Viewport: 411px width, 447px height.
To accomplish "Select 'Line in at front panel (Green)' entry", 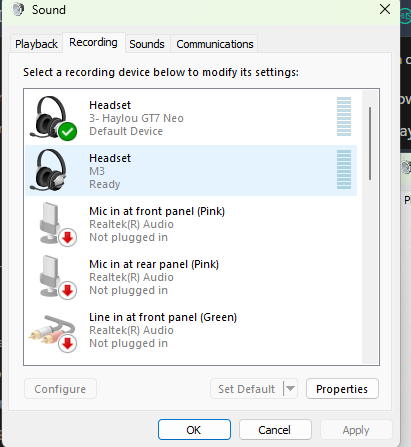I will (x=191, y=330).
